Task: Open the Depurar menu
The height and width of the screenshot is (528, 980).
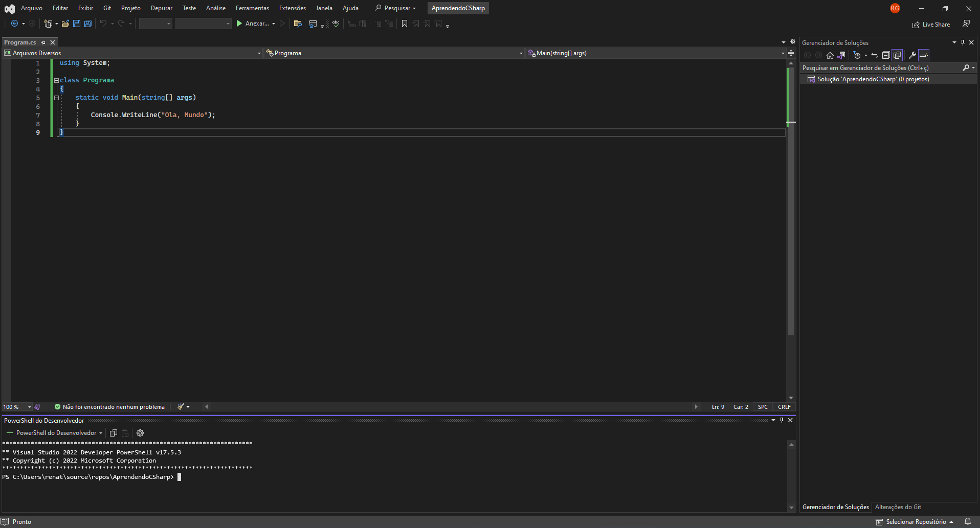Action: [x=162, y=8]
